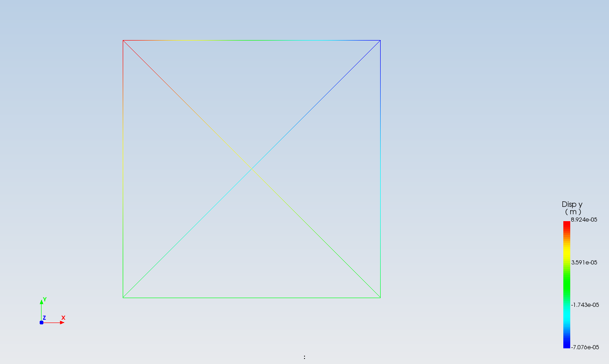Click the blue Z axis origin marker

pos(42,323)
